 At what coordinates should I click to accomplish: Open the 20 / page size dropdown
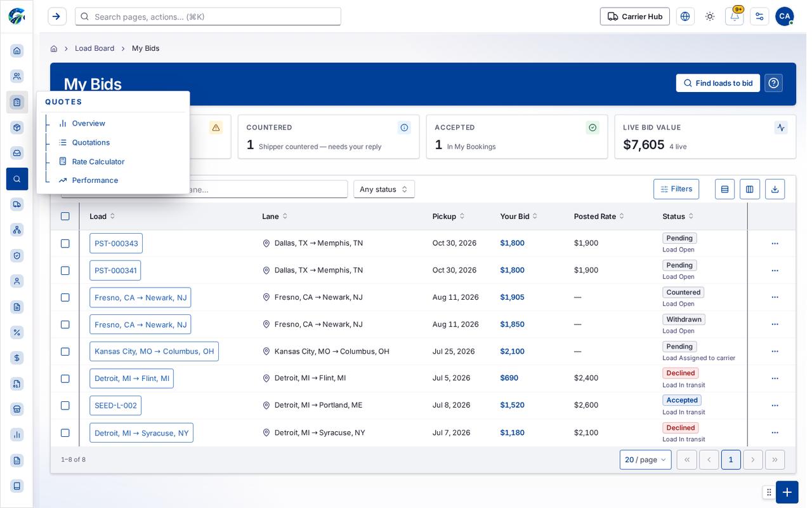pos(645,460)
